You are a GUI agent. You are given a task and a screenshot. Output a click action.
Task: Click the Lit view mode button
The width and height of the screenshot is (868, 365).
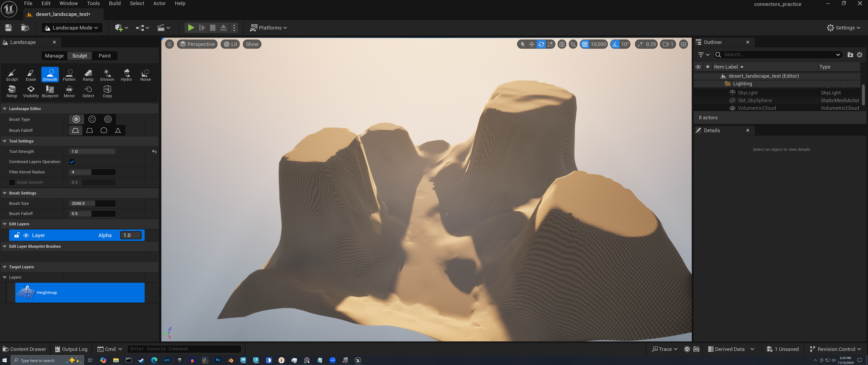230,44
